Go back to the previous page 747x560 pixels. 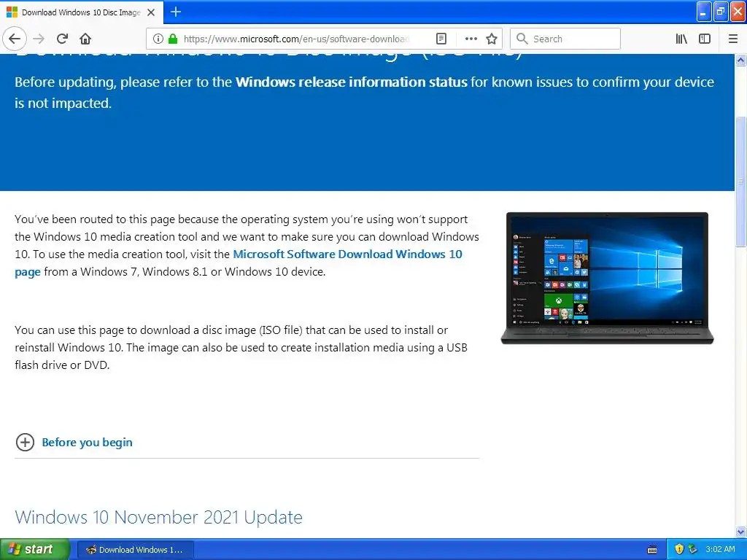(15, 39)
